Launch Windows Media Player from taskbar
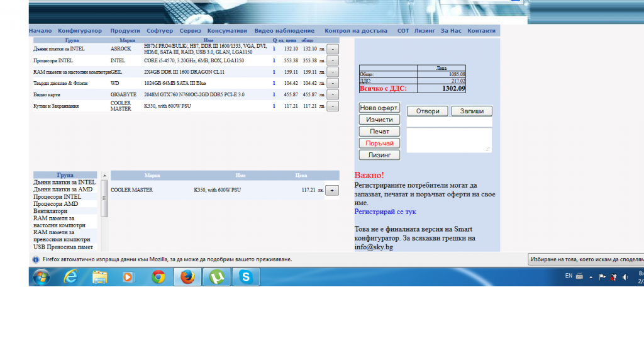Image resolution: width=644 pixels, height=362 pixels. click(128, 276)
